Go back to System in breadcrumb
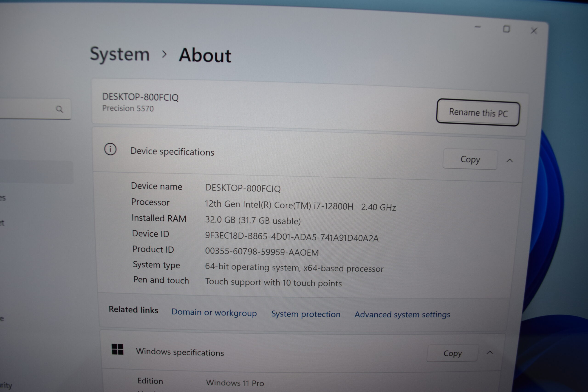This screenshot has height=392, width=588. pyautogui.click(x=120, y=54)
